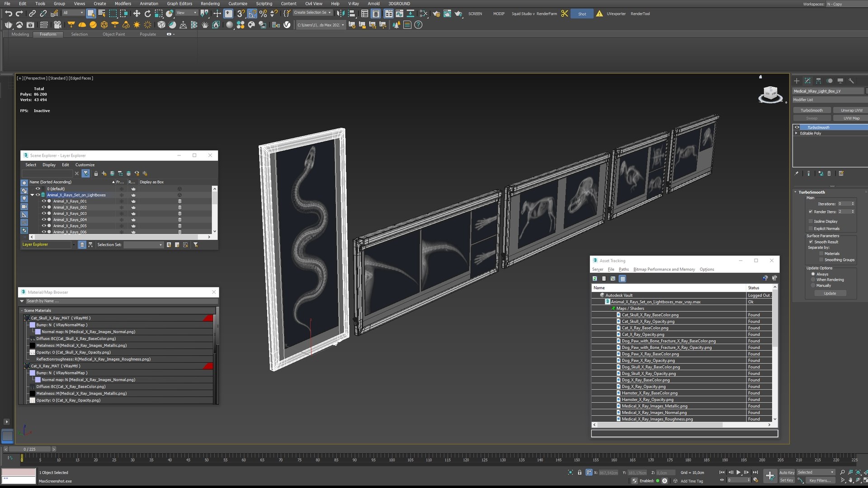The height and width of the screenshot is (488, 868).
Task: Activate the Rotate tool
Action: (147, 14)
